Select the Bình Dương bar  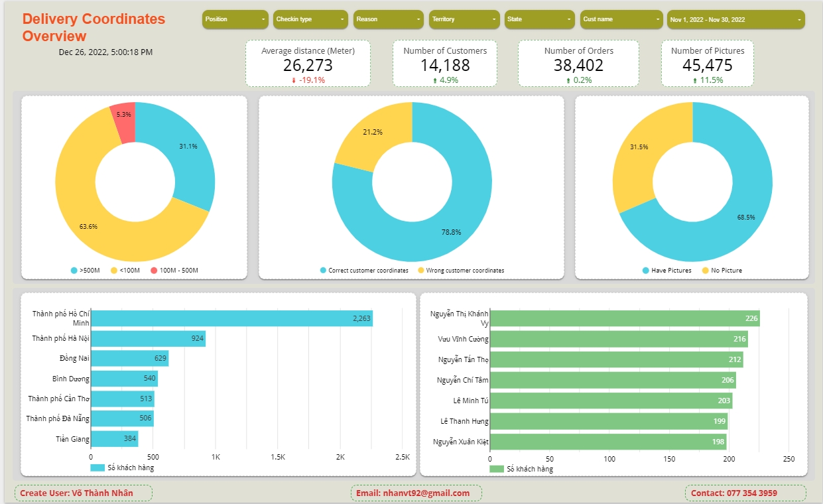pos(124,379)
